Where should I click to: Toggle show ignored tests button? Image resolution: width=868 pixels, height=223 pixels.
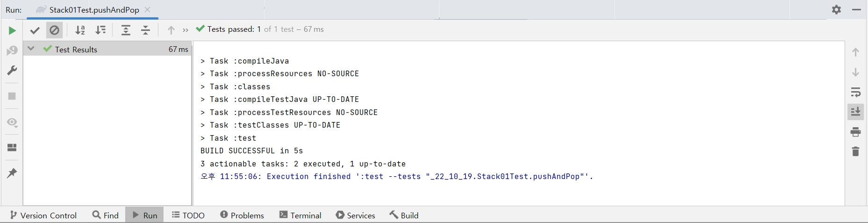pyautogui.click(x=54, y=30)
